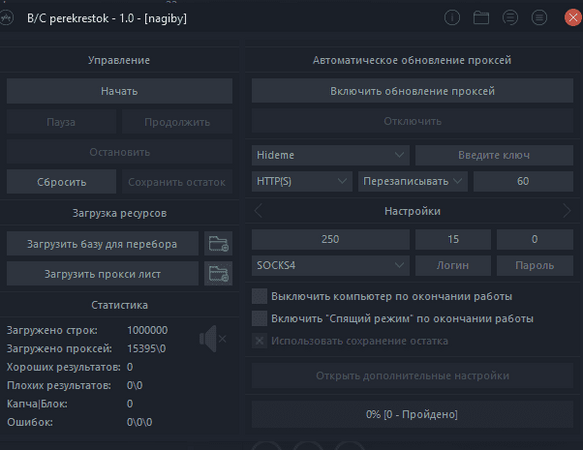Click the Сбросить button

[61, 182]
